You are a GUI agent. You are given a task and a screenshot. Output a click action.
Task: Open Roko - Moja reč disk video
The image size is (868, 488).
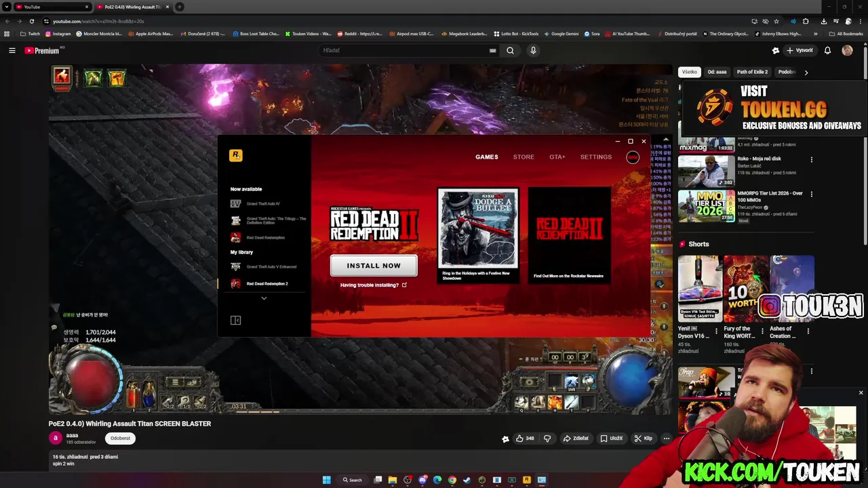tap(706, 171)
